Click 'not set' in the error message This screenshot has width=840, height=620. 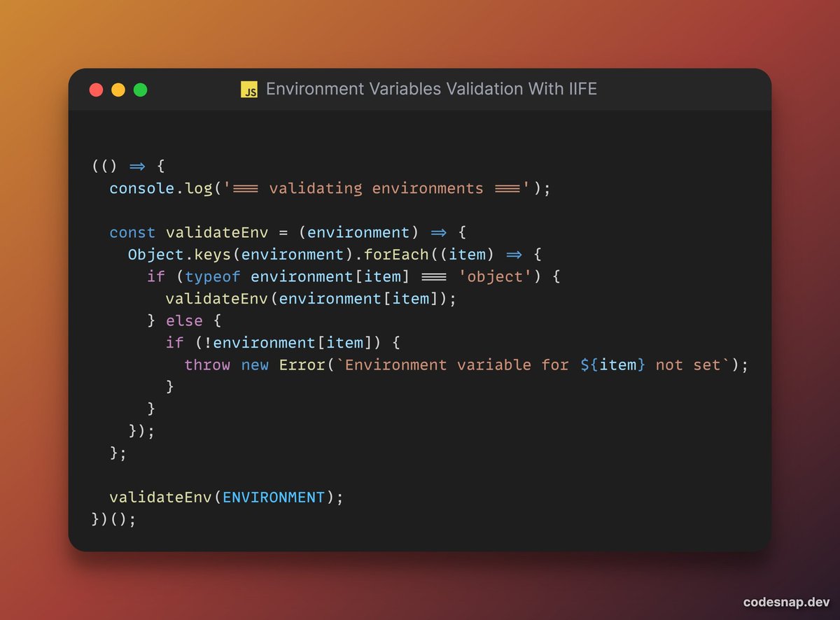tap(688, 365)
